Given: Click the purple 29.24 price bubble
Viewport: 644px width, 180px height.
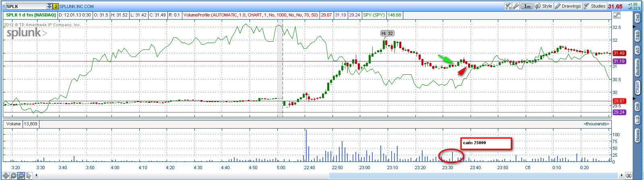Looking at the screenshot, I should click(619, 112).
